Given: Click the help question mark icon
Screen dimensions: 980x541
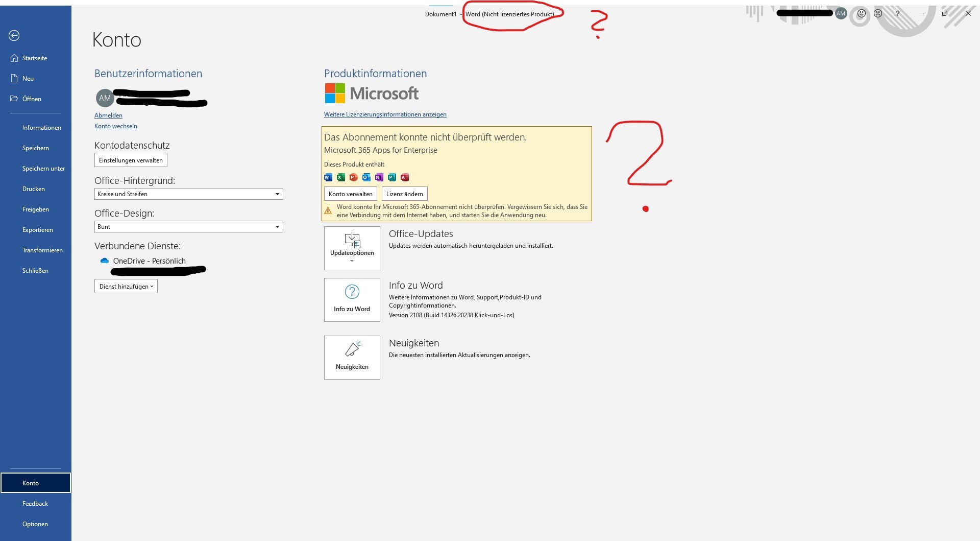Looking at the screenshot, I should pyautogui.click(x=897, y=14).
